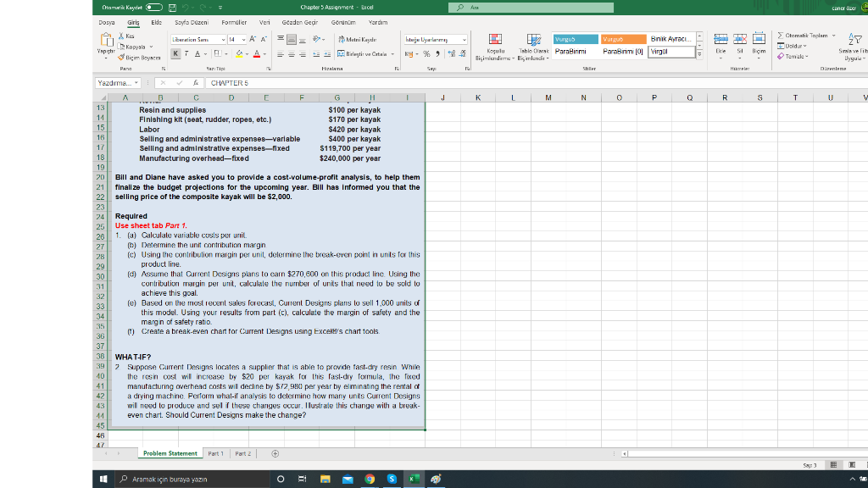868x488 pixels.
Task: Select the blue Vurgu5 cell style
Action: coord(576,39)
